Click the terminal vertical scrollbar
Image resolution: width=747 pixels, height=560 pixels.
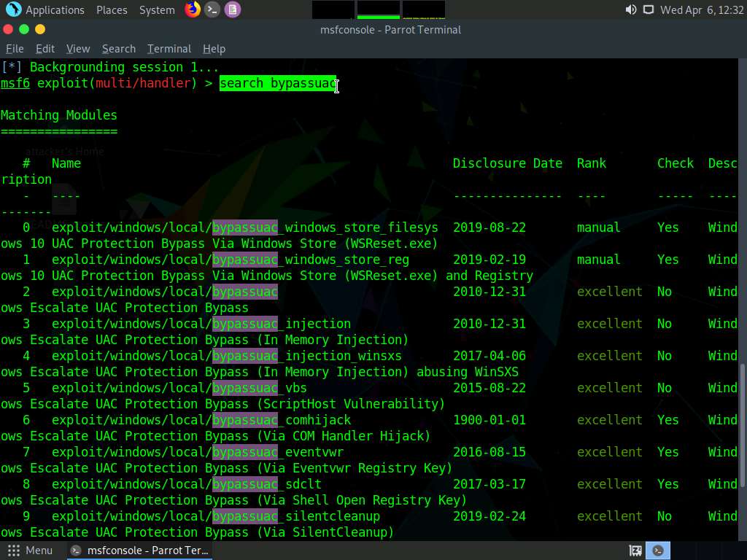pos(743,423)
